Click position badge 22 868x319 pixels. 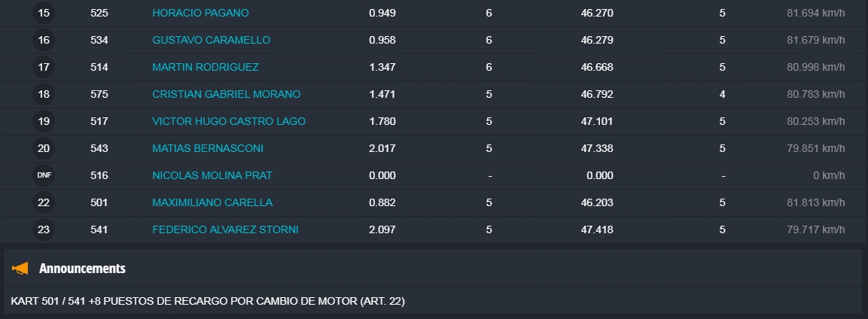44,202
